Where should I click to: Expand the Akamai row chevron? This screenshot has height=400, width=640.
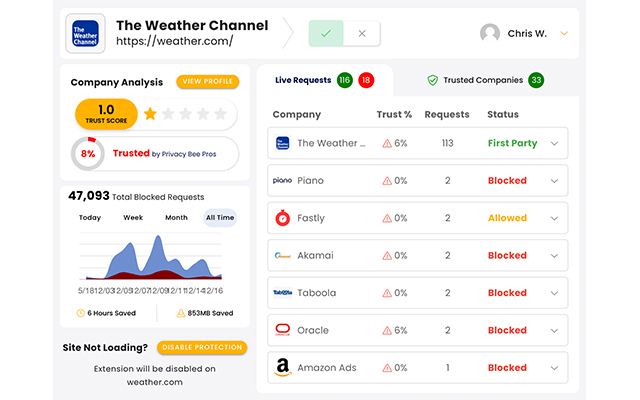554,256
